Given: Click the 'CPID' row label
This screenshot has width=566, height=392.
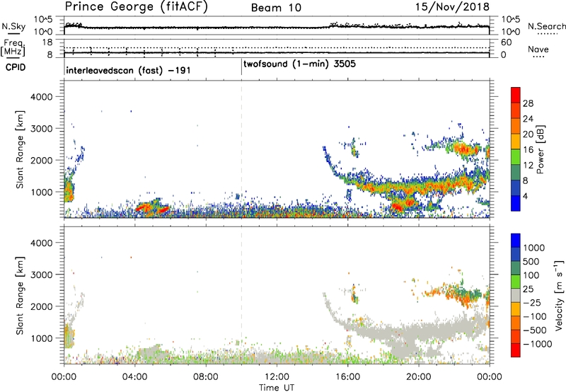Looking at the screenshot, I should click(16, 67).
